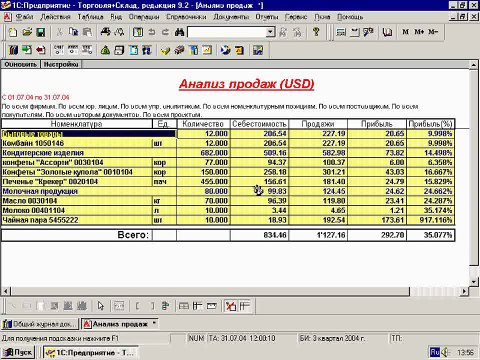Switch to Общий журнал док... window tab
The width and height of the screenshot is (480, 360).
[40, 324]
